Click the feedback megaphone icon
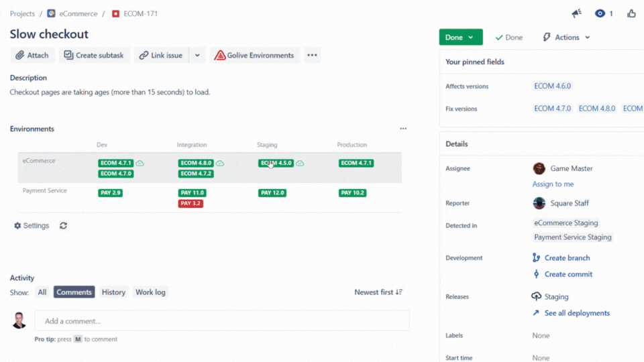The height and width of the screenshot is (362, 644). click(x=576, y=13)
